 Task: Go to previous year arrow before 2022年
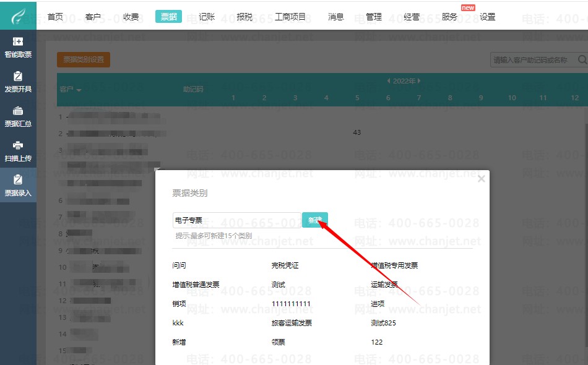tap(389, 81)
